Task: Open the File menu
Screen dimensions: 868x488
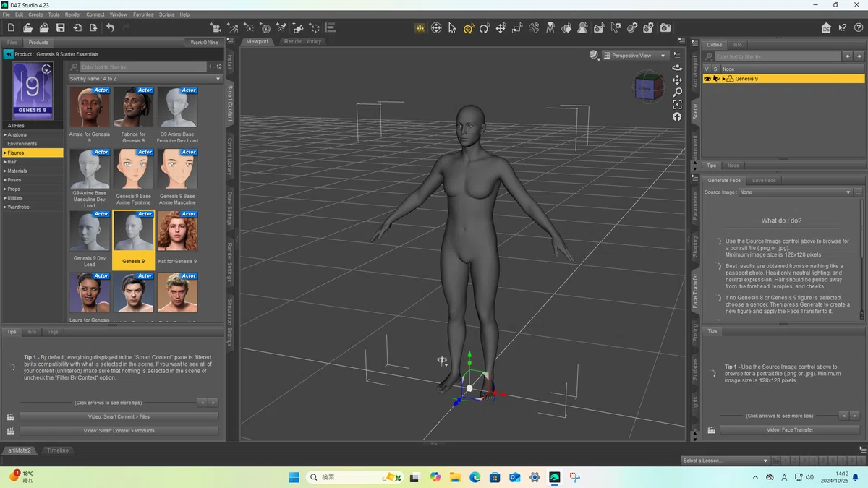Action: (7, 14)
